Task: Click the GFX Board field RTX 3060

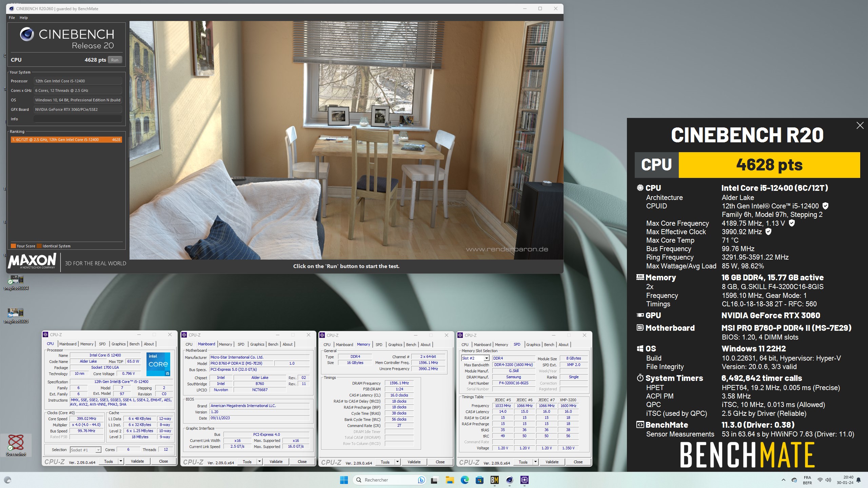Action: pos(78,109)
